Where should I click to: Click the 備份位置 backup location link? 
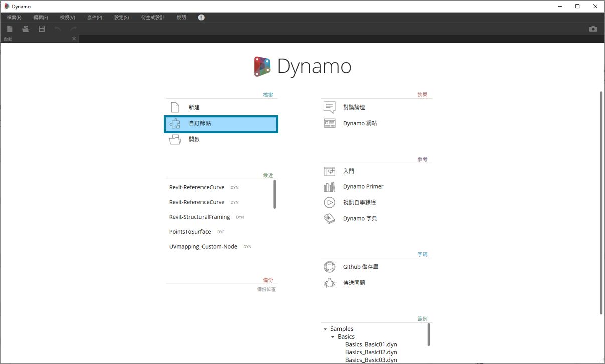266,289
